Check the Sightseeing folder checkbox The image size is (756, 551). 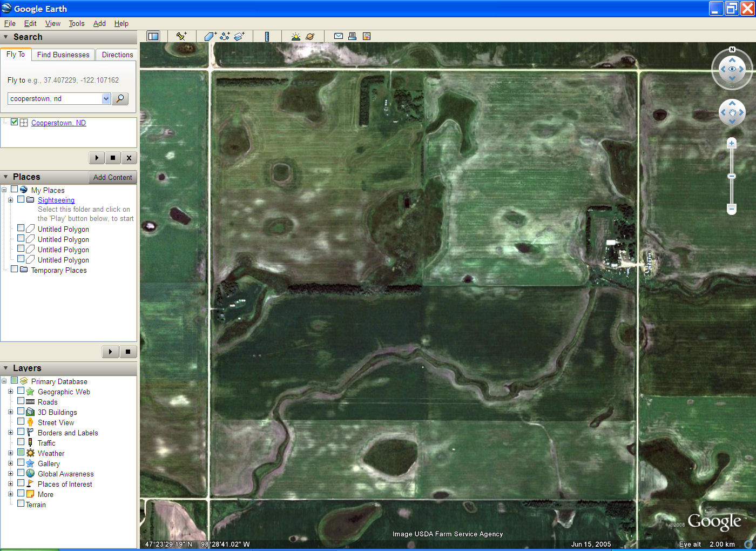(x=21, y=199)
